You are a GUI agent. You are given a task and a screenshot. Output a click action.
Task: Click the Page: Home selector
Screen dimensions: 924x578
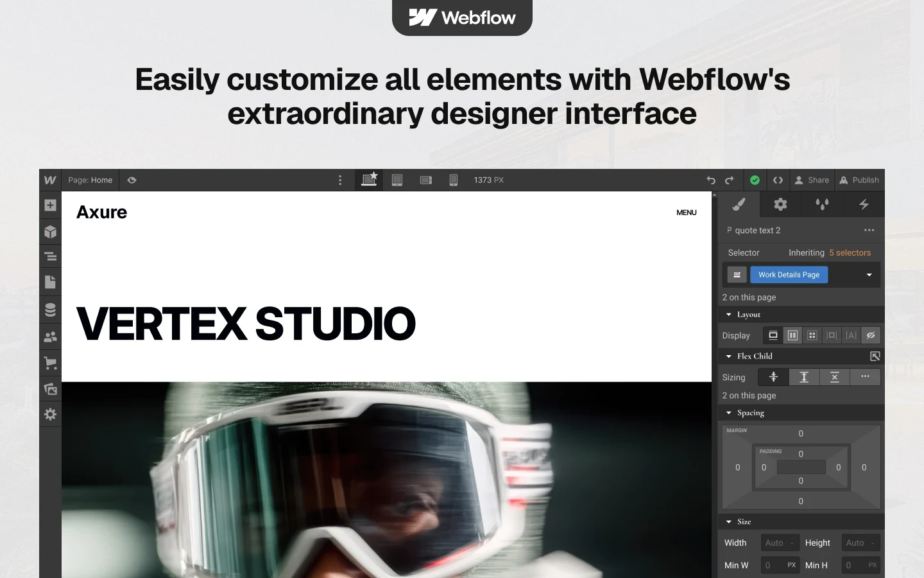[x=90, y=180]
